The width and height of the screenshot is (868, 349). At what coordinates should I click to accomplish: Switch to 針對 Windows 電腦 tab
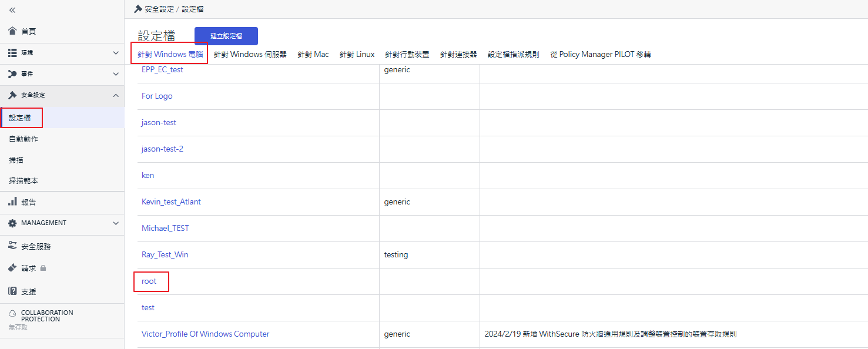[x=170, y=54]
